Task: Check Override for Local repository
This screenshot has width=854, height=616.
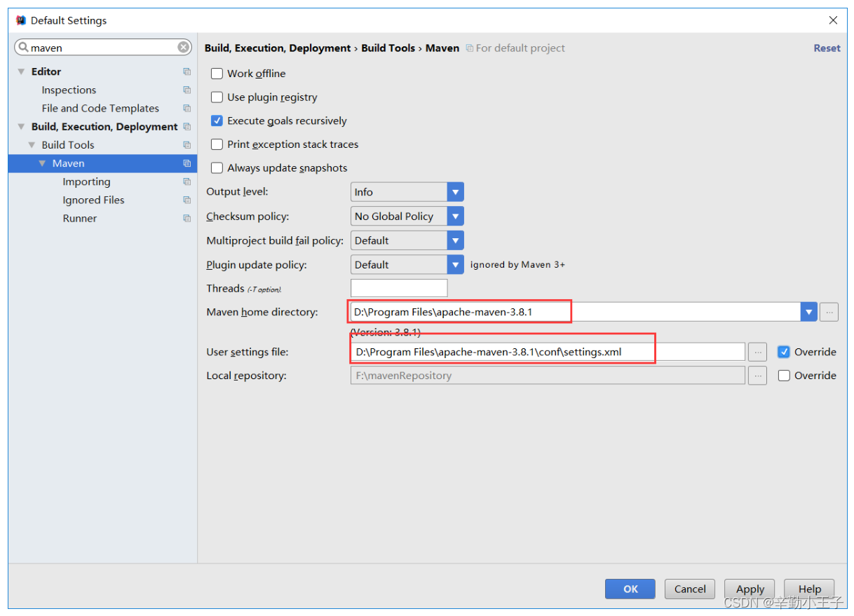Action: (784, 376)
